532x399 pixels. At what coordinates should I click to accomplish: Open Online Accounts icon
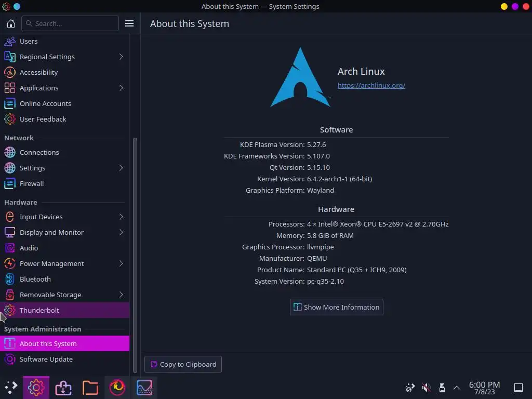tap(10, 103)
